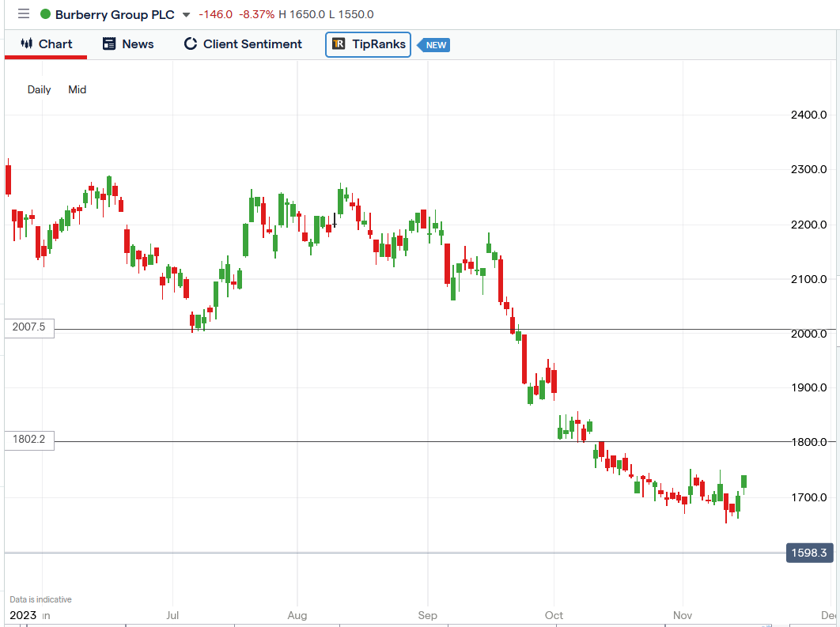The image size is (840, 627).
Task: Click the 1598.3 current price marker
Action: point(809,553)
